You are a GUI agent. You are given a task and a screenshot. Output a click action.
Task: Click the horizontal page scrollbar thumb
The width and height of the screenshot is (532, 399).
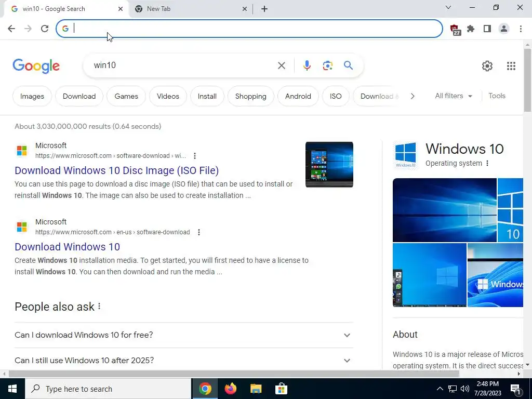(x=234, y=374)
